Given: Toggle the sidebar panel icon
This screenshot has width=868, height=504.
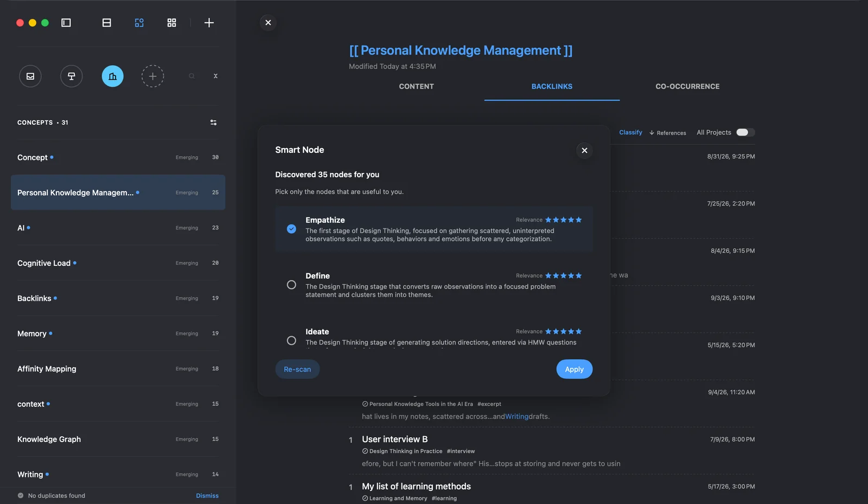Looking at the screenshot, I should [66, 23].
